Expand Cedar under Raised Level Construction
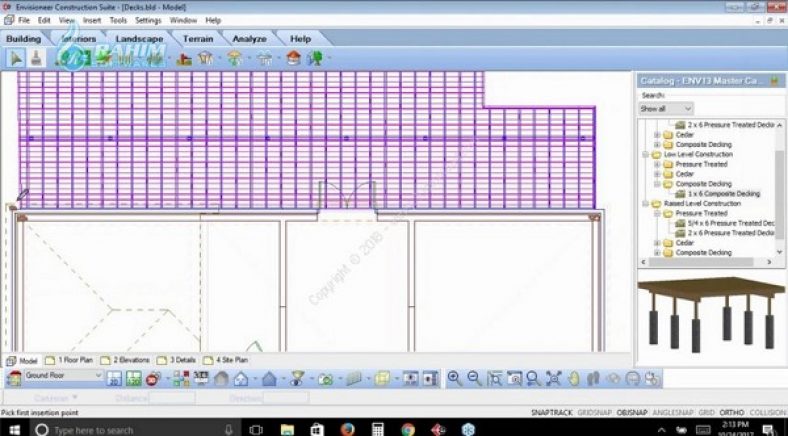This screenshot has height=436, width=788. click(657, 243)
